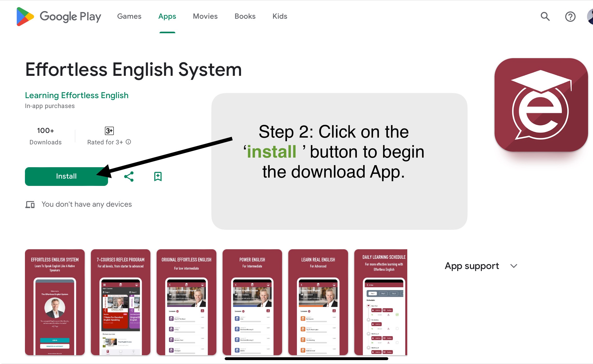
Task: Select the Games tab in navigation
Action: (x=129, y=16)
